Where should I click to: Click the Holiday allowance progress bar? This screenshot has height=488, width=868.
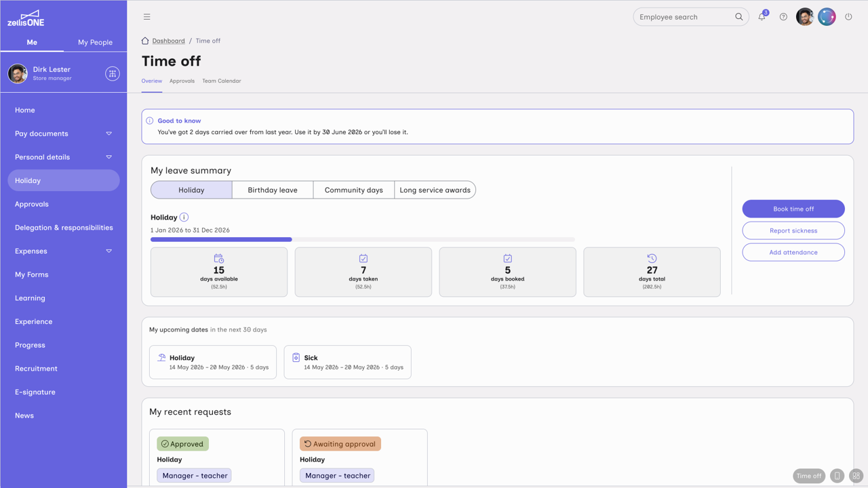363,239
